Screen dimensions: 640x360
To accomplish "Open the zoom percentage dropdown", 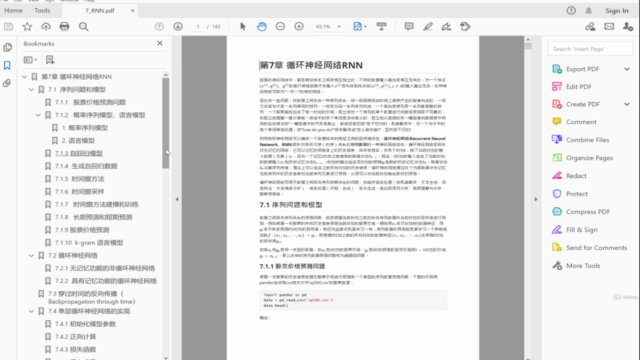I will 339,27.
